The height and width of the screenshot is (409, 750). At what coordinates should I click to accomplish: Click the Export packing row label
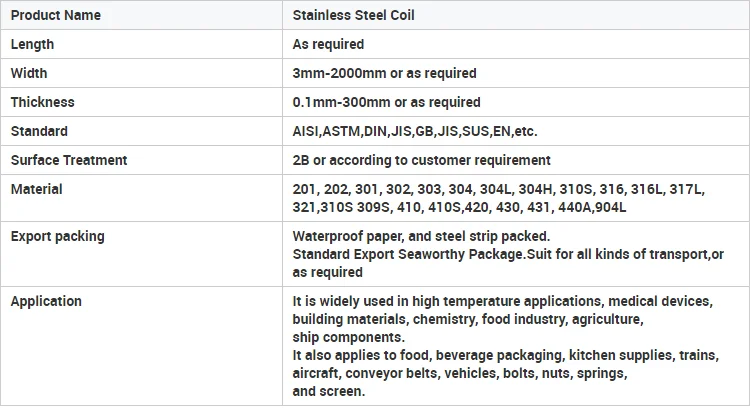coord(57,236)
